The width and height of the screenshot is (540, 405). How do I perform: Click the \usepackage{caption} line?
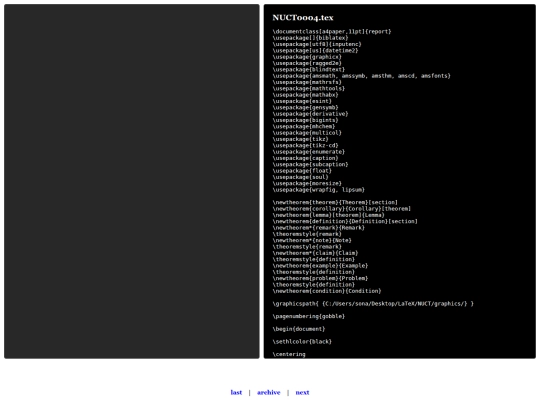pos(305,158)
